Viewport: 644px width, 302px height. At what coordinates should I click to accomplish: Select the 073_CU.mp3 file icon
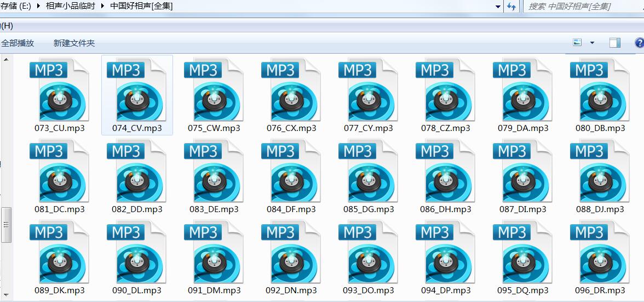(59, 89)
